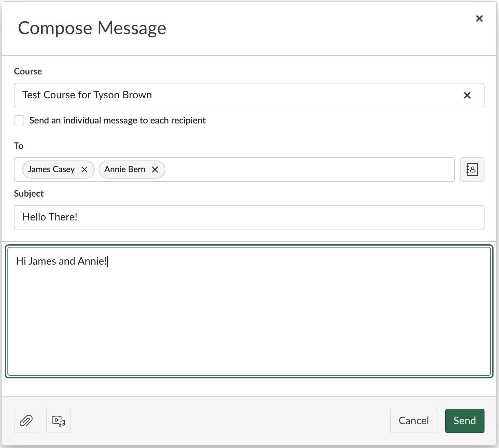
Task: Click empty area of To recipients field
Action: (x=306, y=170)
